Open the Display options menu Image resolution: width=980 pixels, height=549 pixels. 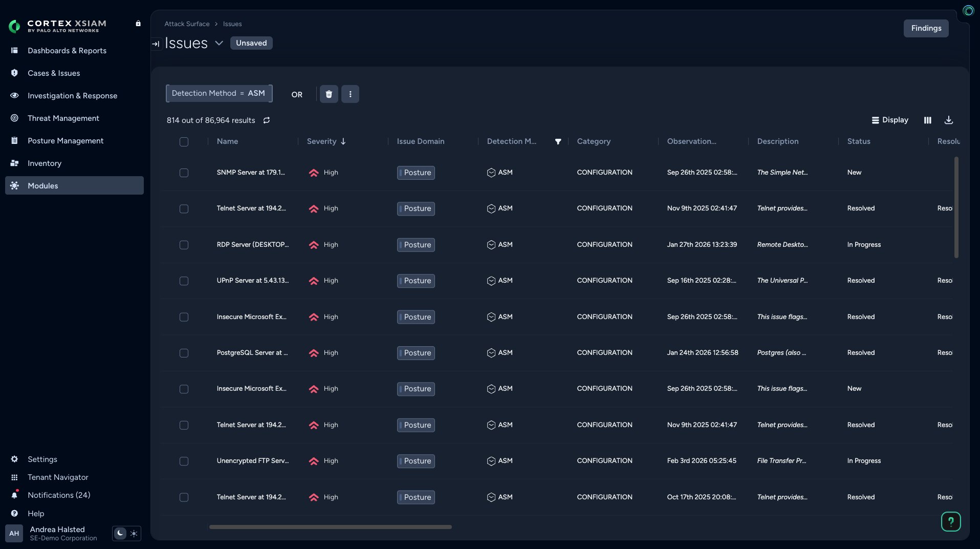[x=889, y=120]
